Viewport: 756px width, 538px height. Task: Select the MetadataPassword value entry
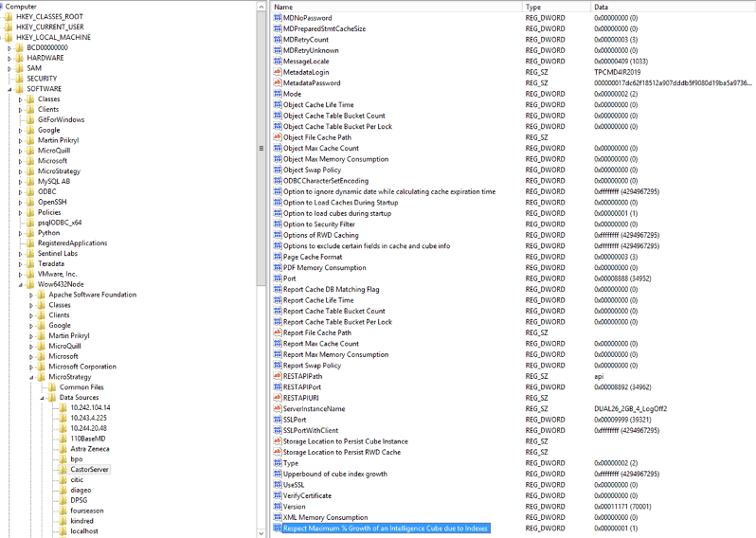(x=312, y=83)
